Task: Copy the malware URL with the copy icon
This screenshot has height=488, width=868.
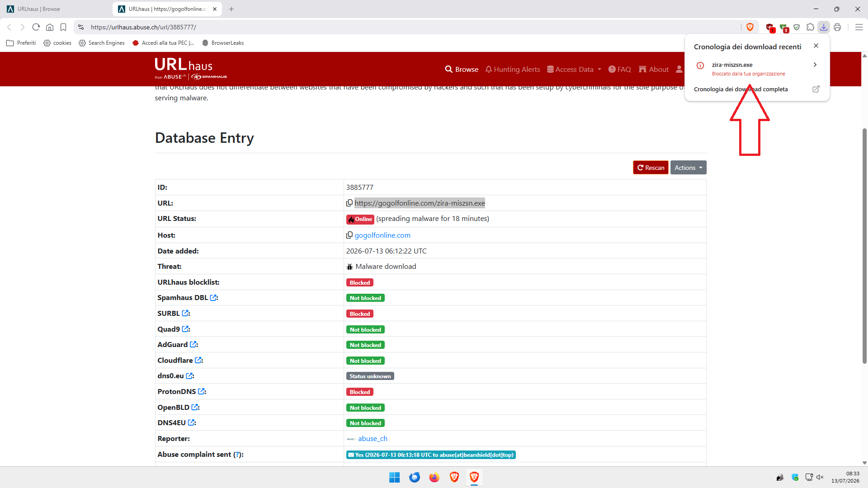Action: tap(349, 203)
